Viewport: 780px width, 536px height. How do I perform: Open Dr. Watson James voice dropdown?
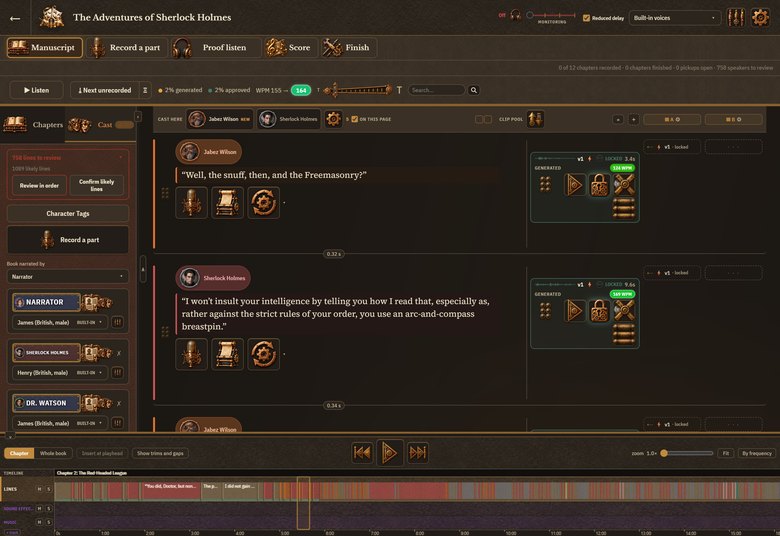[x=59, y=423]
